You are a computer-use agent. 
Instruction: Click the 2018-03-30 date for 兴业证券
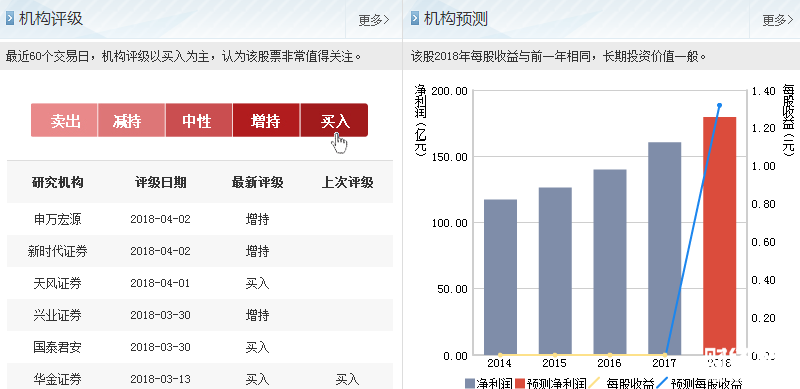pos(160,315)
